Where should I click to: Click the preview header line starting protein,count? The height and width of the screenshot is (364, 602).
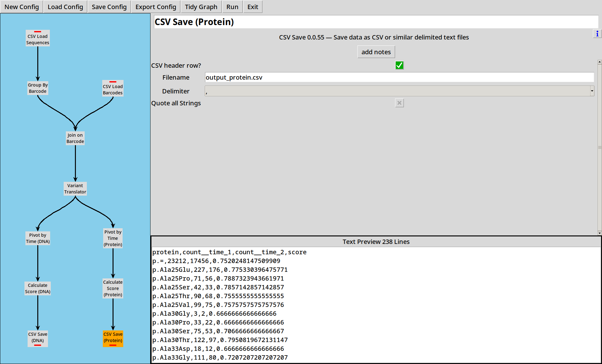(x=229, y=252)
